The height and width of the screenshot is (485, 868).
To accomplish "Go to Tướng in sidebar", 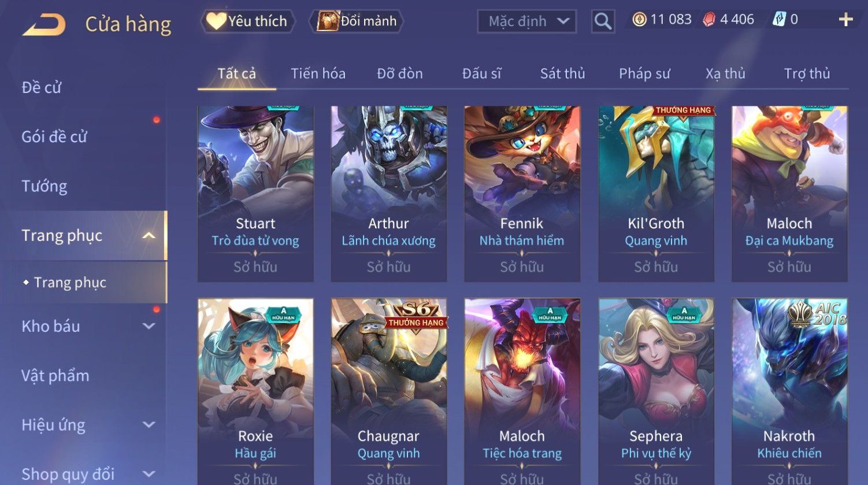I will [44, 186].
